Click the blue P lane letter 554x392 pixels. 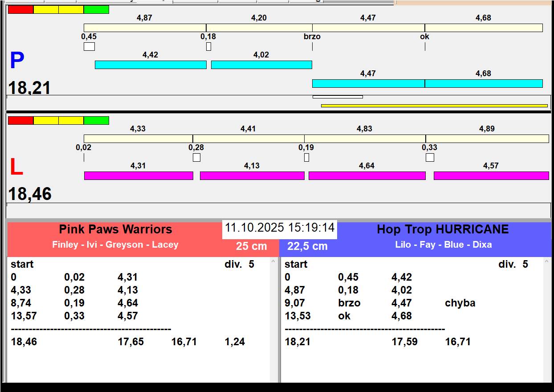point(17,61)
